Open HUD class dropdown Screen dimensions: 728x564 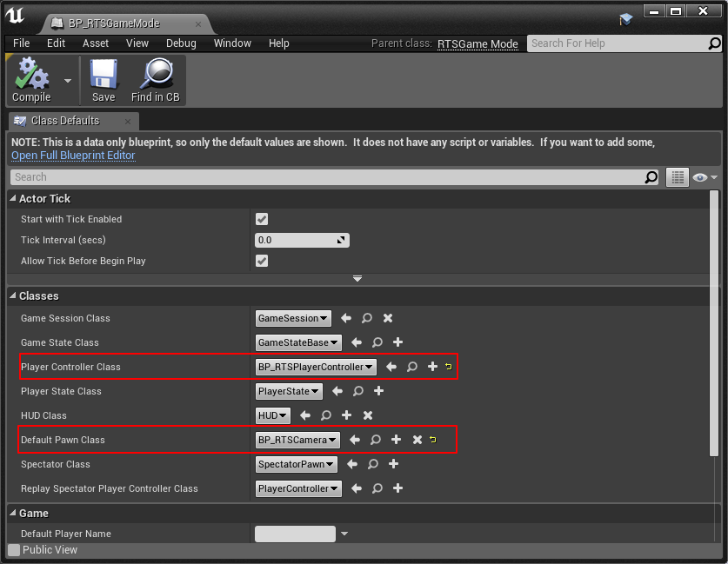pyautogui.click(x=272, y=415)
